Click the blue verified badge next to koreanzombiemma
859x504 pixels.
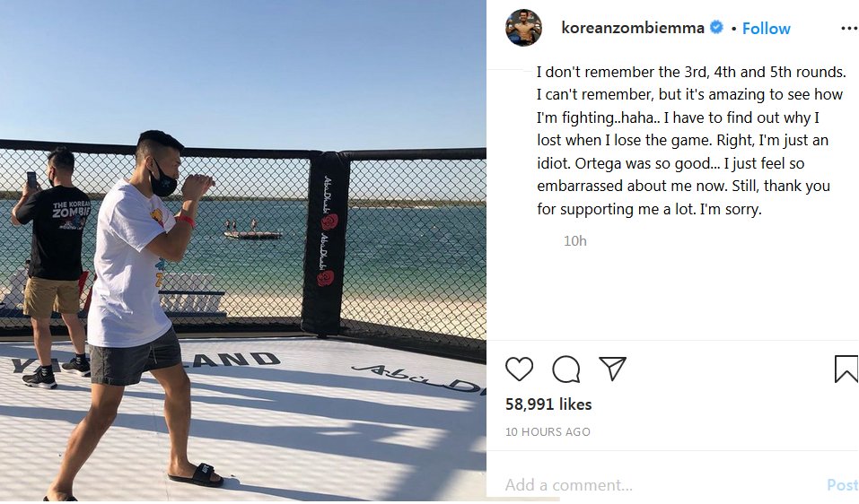(x=716, y=28)
